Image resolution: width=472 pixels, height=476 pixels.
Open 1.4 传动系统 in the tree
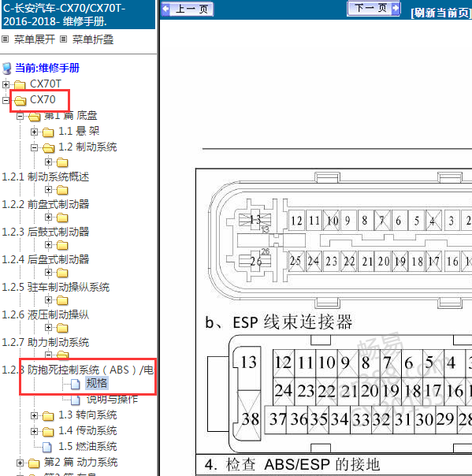pyautogui.click(x=87, y=431)
